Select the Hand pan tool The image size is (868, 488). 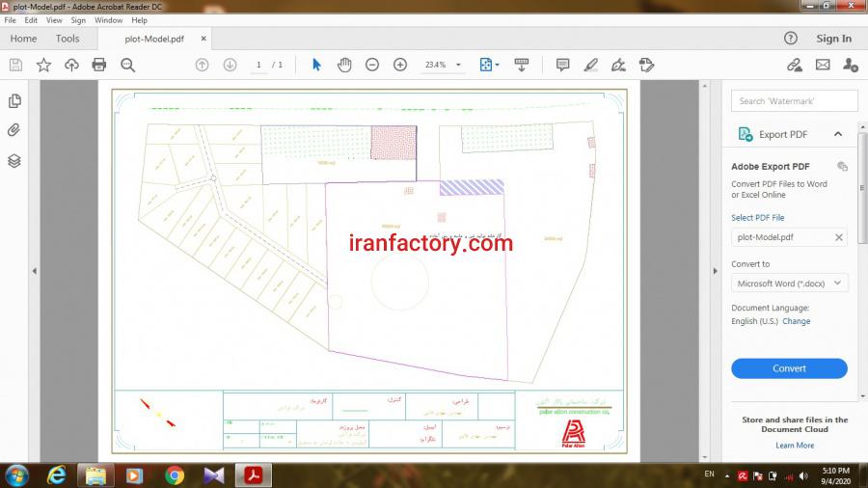click(344, 65)
